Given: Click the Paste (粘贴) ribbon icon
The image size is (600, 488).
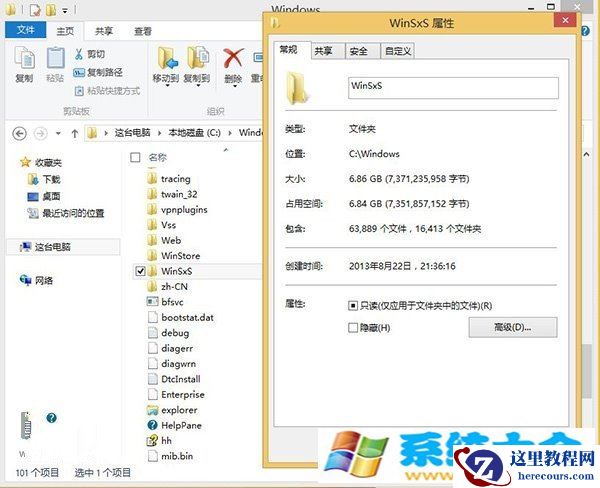Looking at the screenshot, I should (x=55, y=59).
